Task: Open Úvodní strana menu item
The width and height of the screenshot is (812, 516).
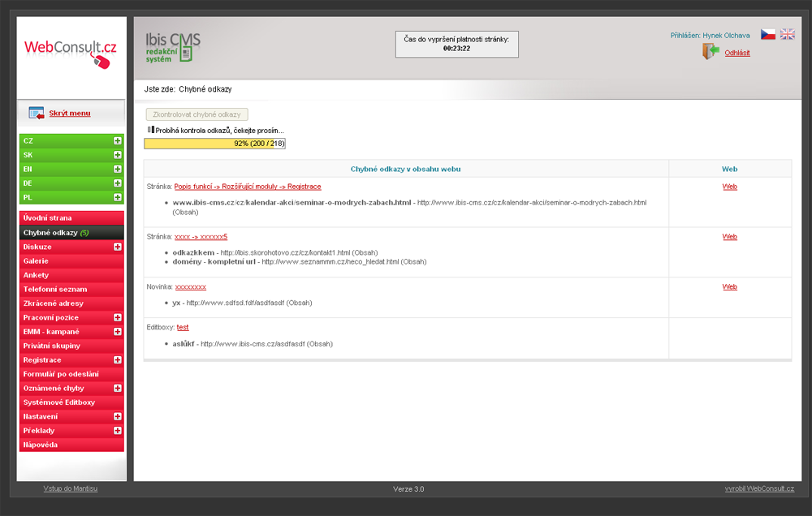Action: pos(71,218)
